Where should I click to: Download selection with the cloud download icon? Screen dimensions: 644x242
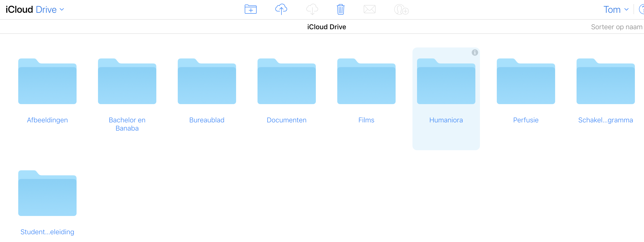(312, 9)
